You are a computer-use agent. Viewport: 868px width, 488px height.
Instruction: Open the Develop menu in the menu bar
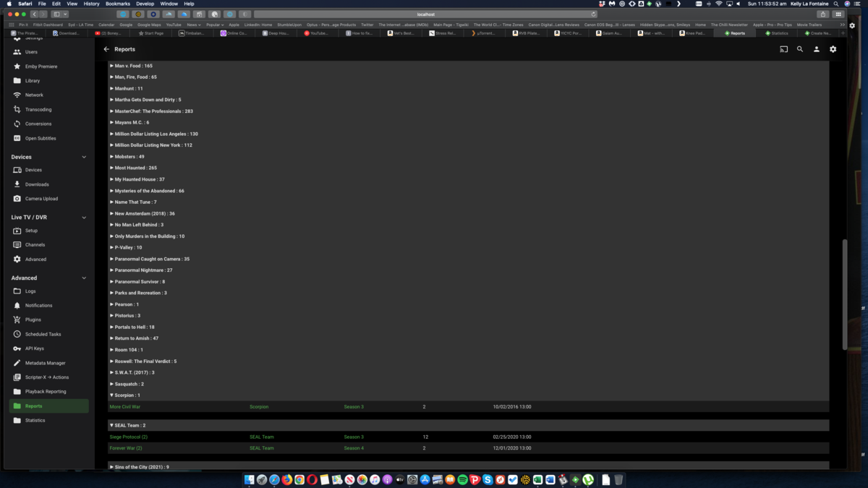144,3
